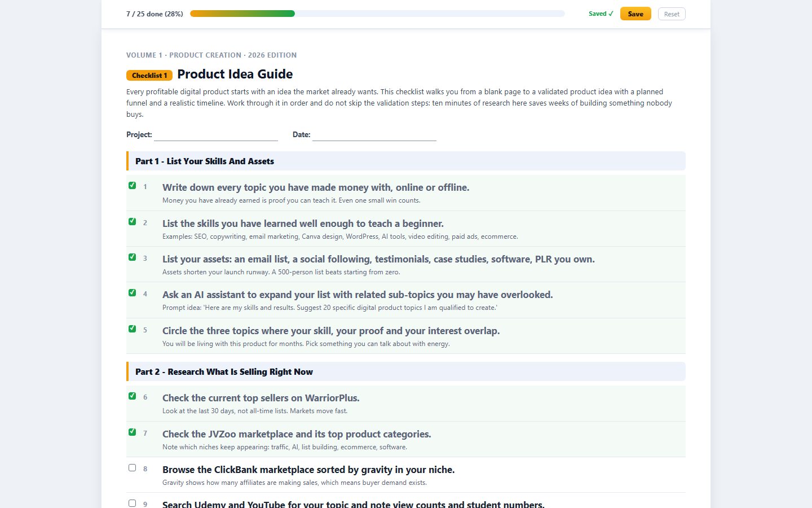Check item 8 Browse the ClickBank marketplace
Screen dimensions: 812x508
pos(132,467)
